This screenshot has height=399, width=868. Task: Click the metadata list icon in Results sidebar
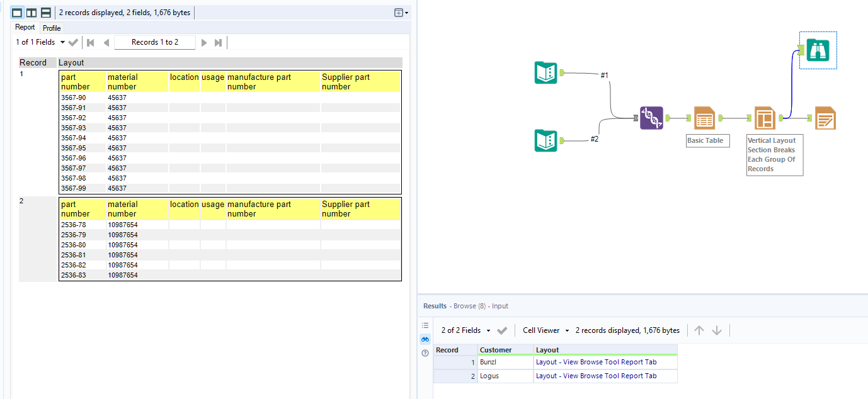click(425, 325)
